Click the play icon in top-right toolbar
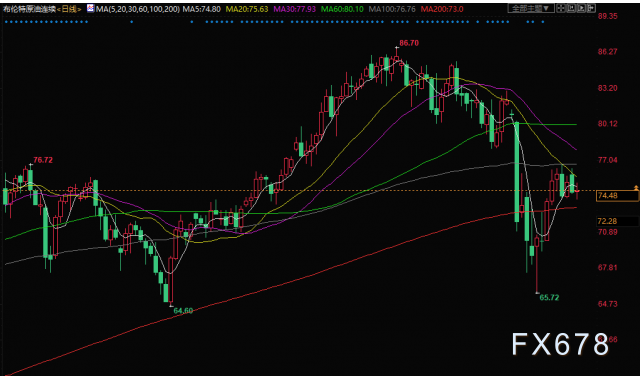The image size is (640, 380). [x=582, y=8]
